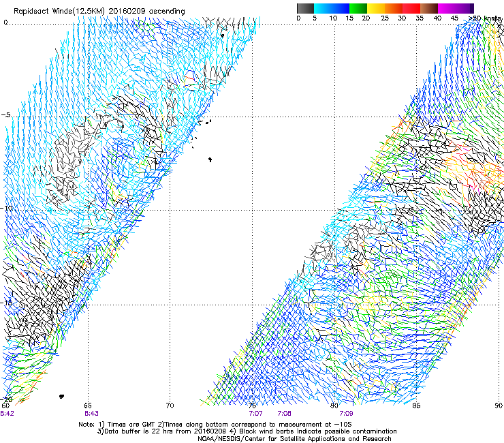Click the purple overpass time '7:07'
The width and height of the screenshot is (504, 443).
256,414
